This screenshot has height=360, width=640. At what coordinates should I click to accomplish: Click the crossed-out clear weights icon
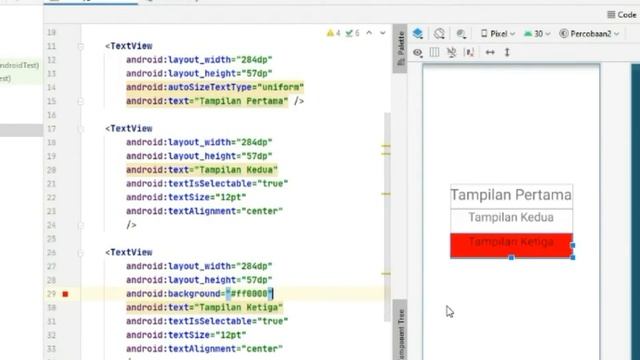coord(452,52)
